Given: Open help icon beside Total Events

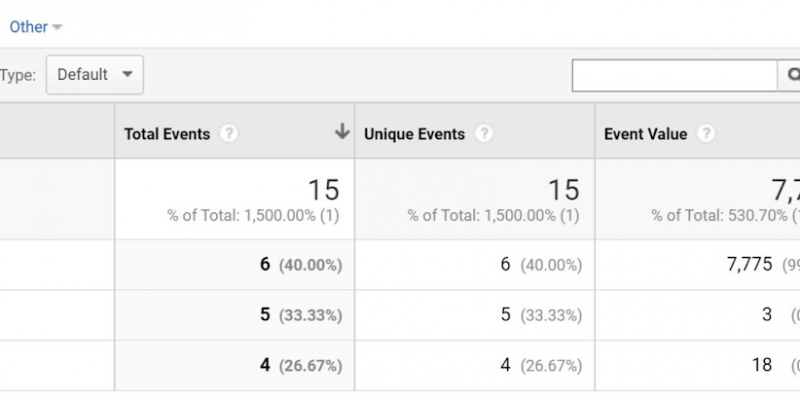Looking at the screenshot, I should 229,134.
